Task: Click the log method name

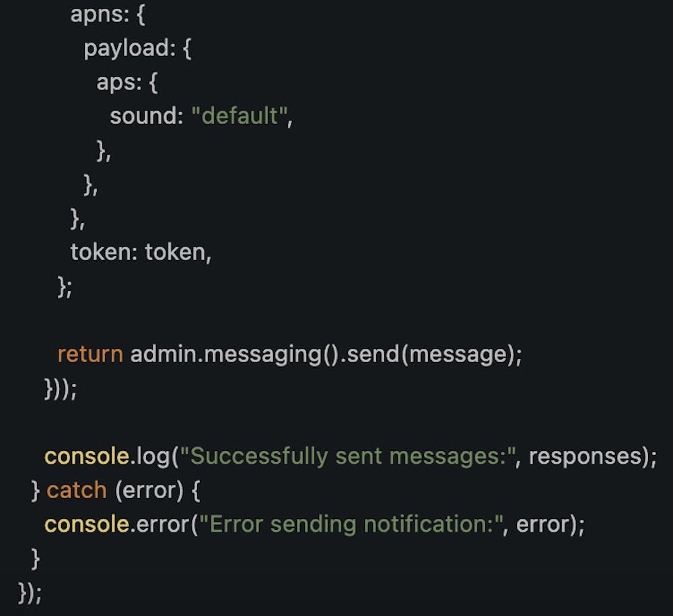Action: coord(152,456)
